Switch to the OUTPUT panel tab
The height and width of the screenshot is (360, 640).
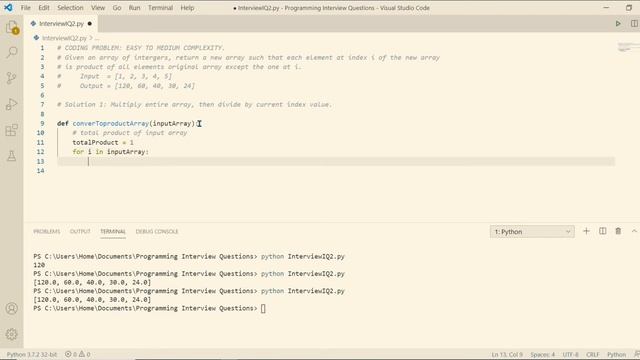pyautogui.click(x=80, y=231)
